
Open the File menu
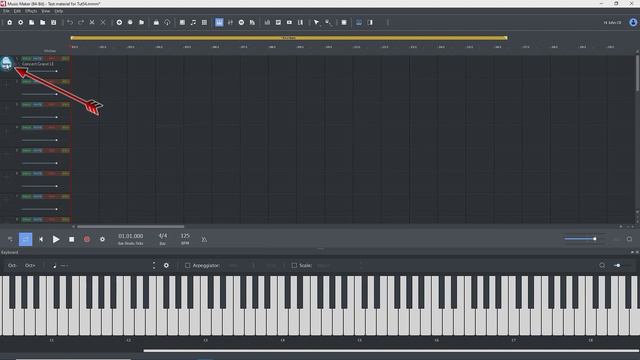point(6,11)
